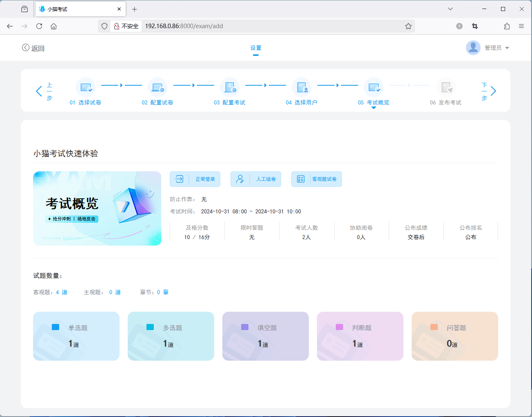Open browser home page icon
532x417 pixels.
pos(53,26)
